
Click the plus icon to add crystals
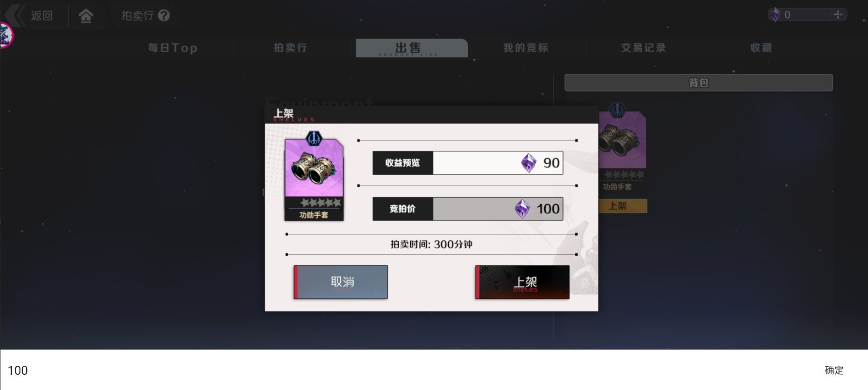(x=838, y=15)
